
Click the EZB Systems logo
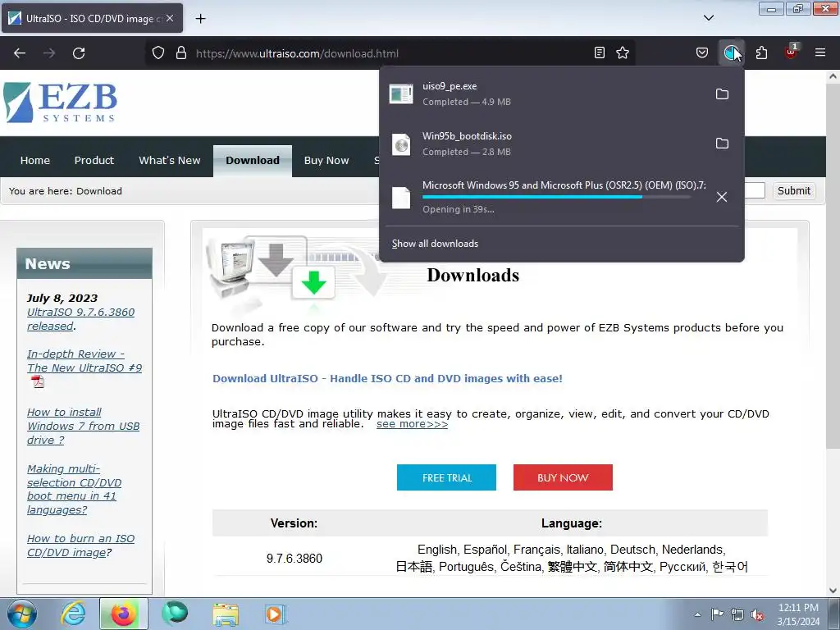[60, 103]
